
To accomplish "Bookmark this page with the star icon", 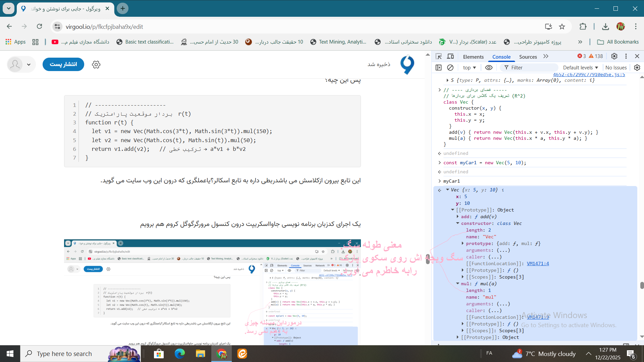I will point(562,26).
